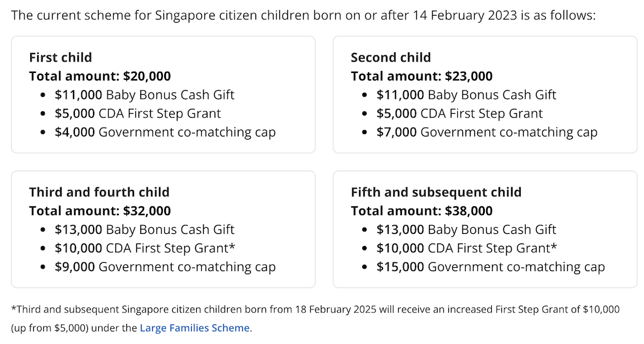Click the Second child card heading

pos(391,57)
